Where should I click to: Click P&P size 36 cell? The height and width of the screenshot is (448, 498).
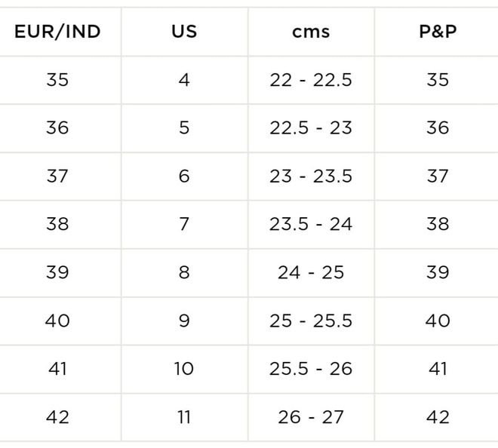pos(438,128)
